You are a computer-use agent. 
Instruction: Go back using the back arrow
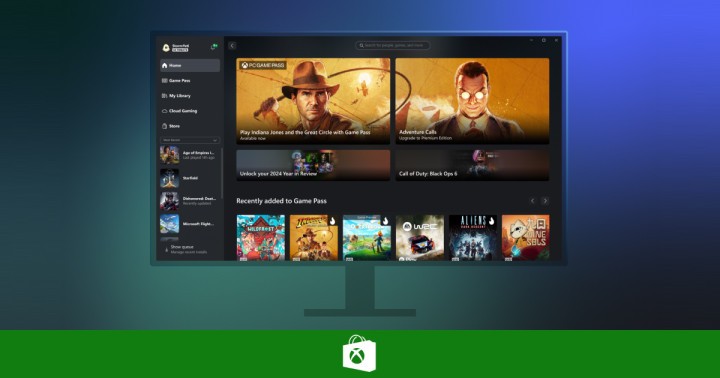point(232,45)
